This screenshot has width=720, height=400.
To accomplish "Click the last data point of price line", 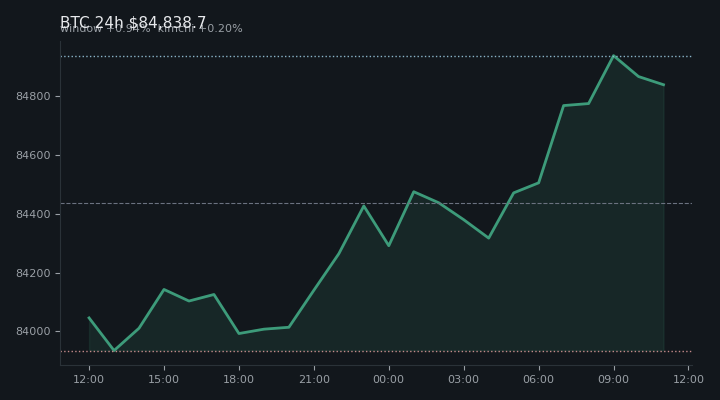I will tap(664, 85).
